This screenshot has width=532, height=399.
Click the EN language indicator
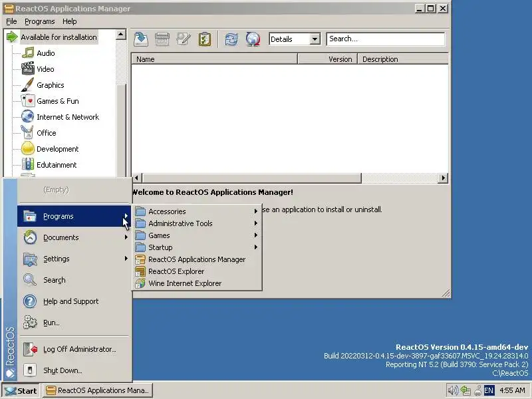pyautogui.click(x=489, y=390)
